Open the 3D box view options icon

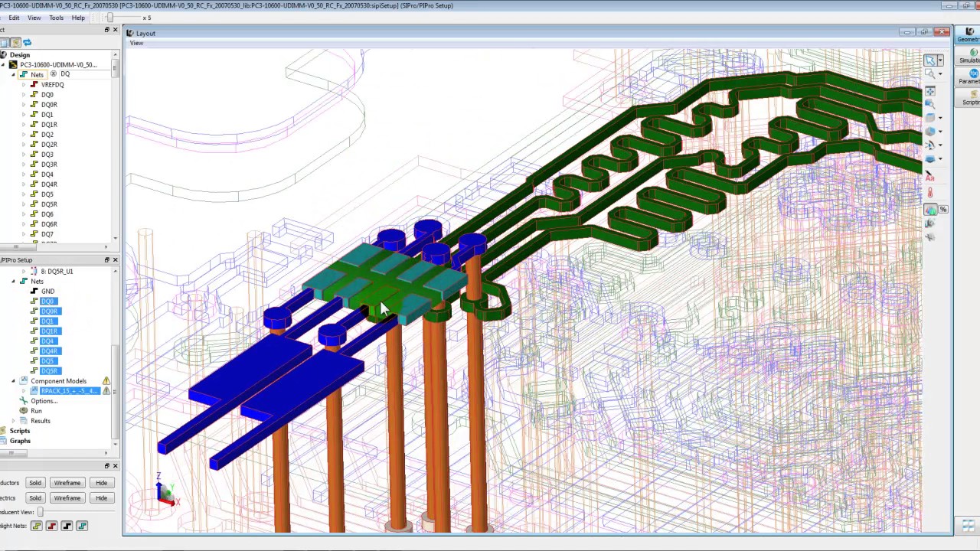point(929,118)
